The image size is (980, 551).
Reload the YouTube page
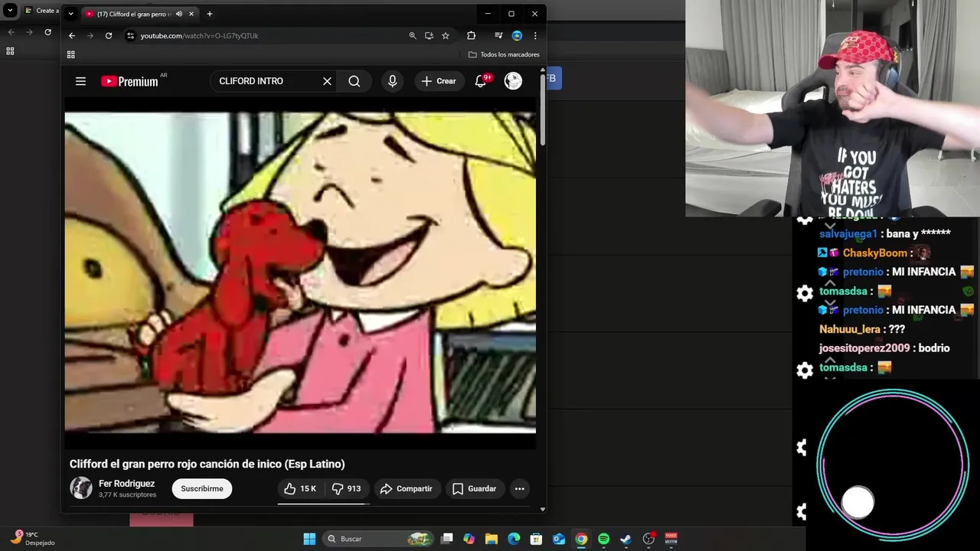pyautogui.click(x=109, y=35)
